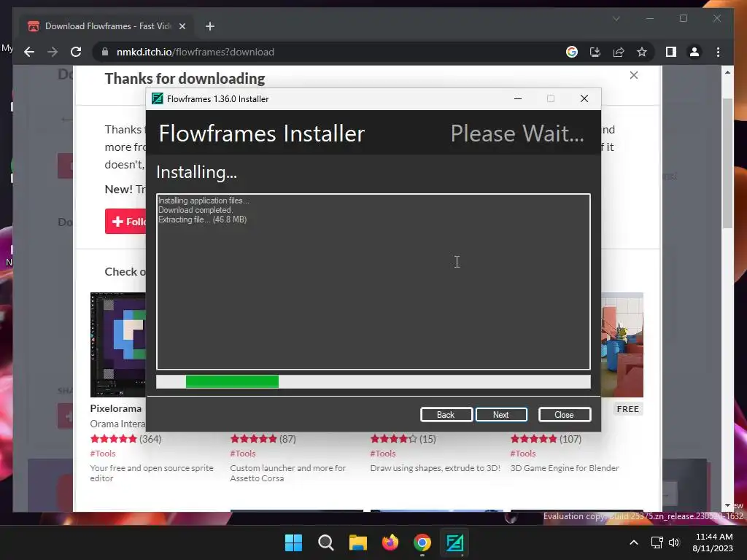Screen dimensions: 747x560
Task: Click the install app icon in the address bar
Action: (595, 52)
